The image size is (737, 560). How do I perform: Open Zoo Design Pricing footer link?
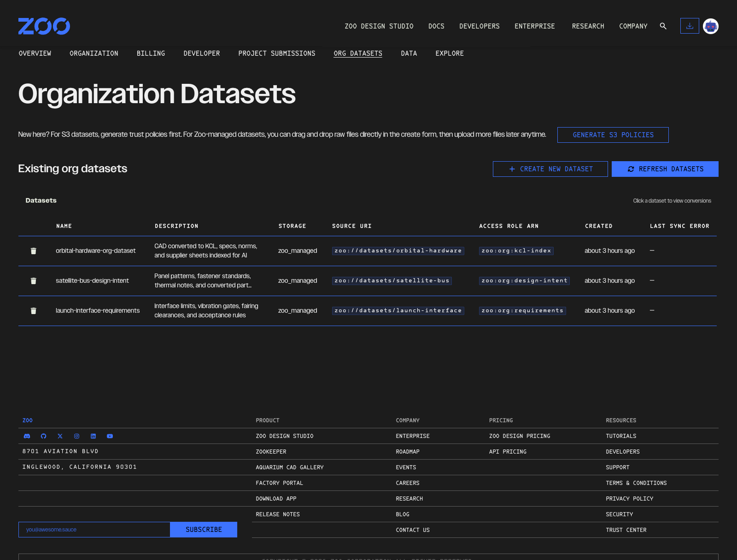pyautogui.click(x=520, y=436)
